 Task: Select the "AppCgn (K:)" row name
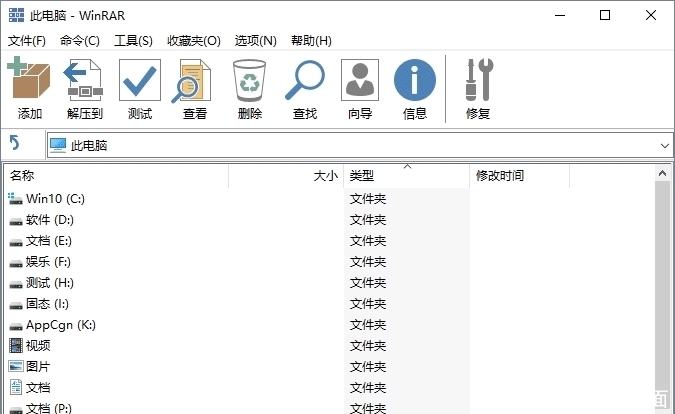click(61, 325)
